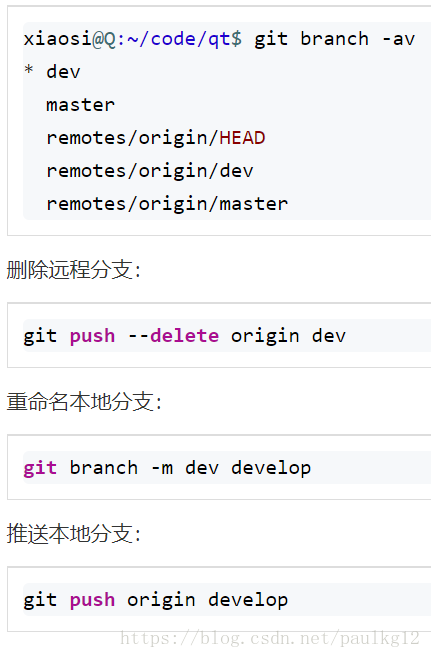The height and width of the screenshot is (658, 431).
Task: Click the '重命名本地分支:' heading text
Action: pos(84,402)
